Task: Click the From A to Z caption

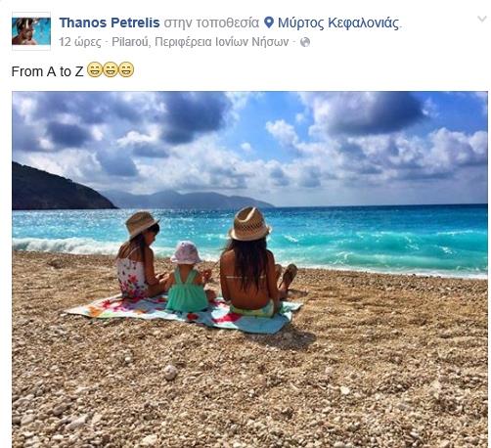Action: [48, 71]
